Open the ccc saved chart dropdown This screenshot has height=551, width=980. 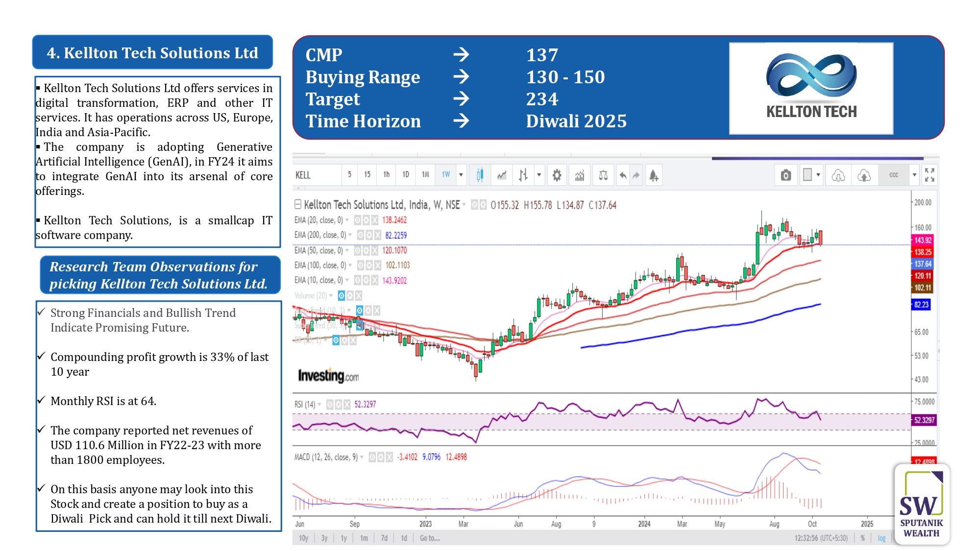(914, 175)
